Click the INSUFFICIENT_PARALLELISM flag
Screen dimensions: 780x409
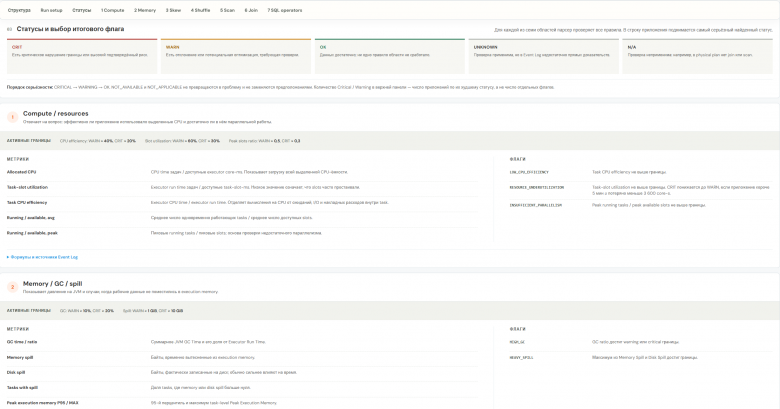pyautogui.click(x=536, y=205)
